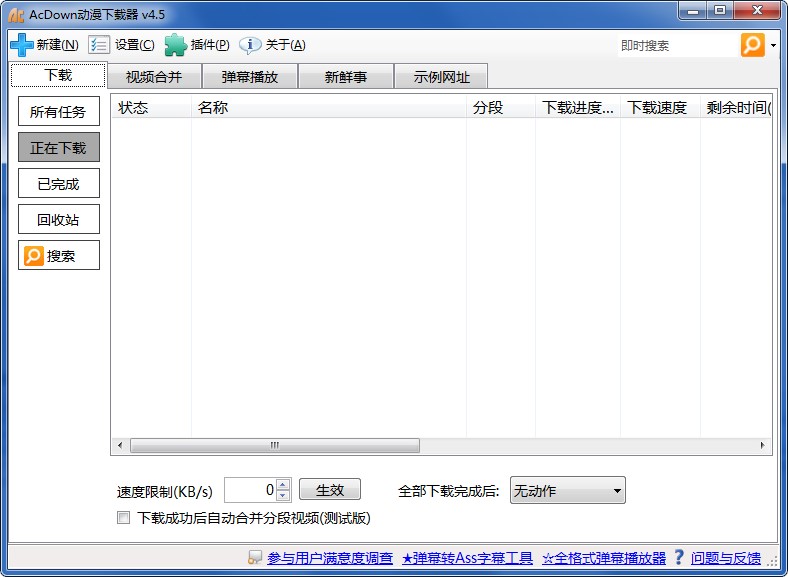Click the 下载速度 column header
The width and height of the screenshot is (788, 577).
[x=660, y=108]
